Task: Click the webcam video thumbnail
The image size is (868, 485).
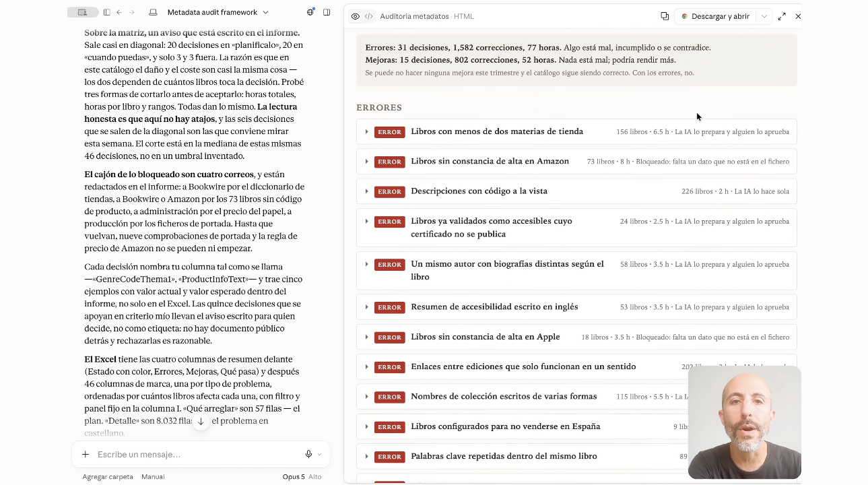Action: click(x=745, y=422)
